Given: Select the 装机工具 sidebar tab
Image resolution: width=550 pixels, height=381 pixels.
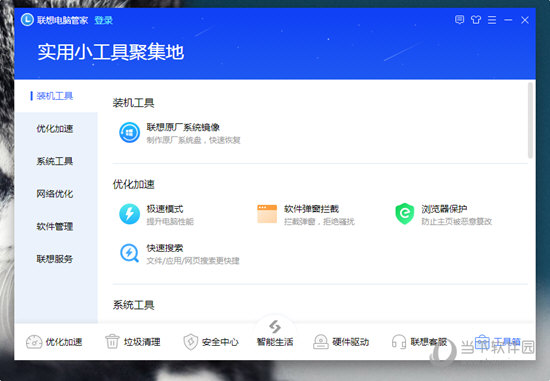Looking at the screenshot, I should click(x=56, y=96).
